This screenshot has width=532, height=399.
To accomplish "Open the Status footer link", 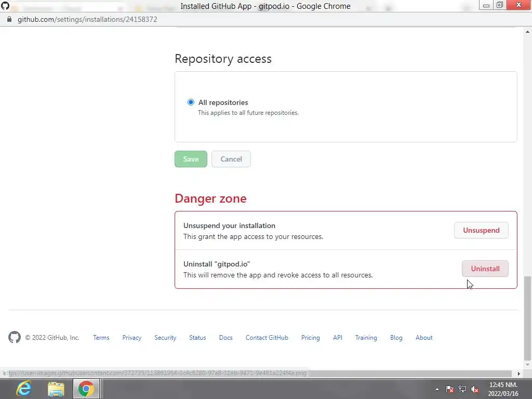I will pyautogui.click(x=197, y=338).
